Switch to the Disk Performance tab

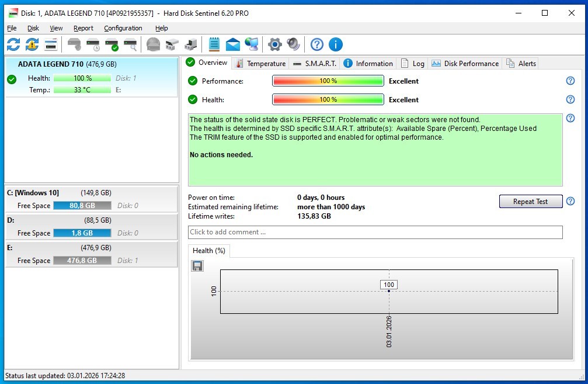[x=465, y=64]
